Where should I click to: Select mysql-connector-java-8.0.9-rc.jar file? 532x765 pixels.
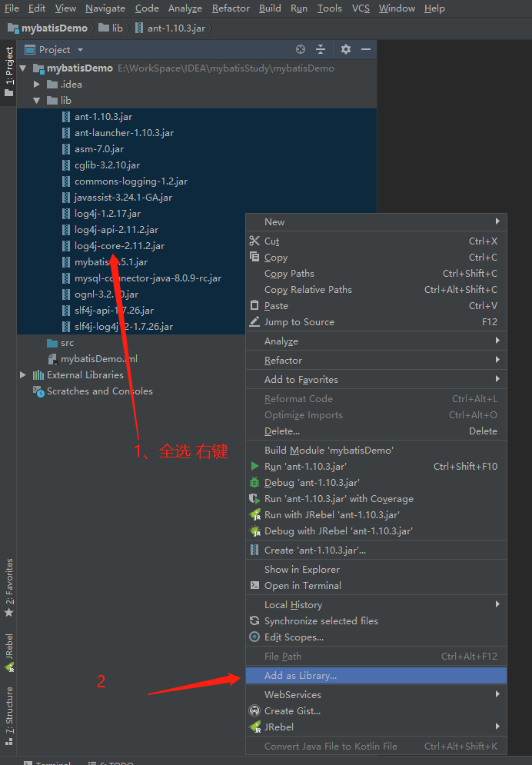pyautogui.click(x=148, y=278)
